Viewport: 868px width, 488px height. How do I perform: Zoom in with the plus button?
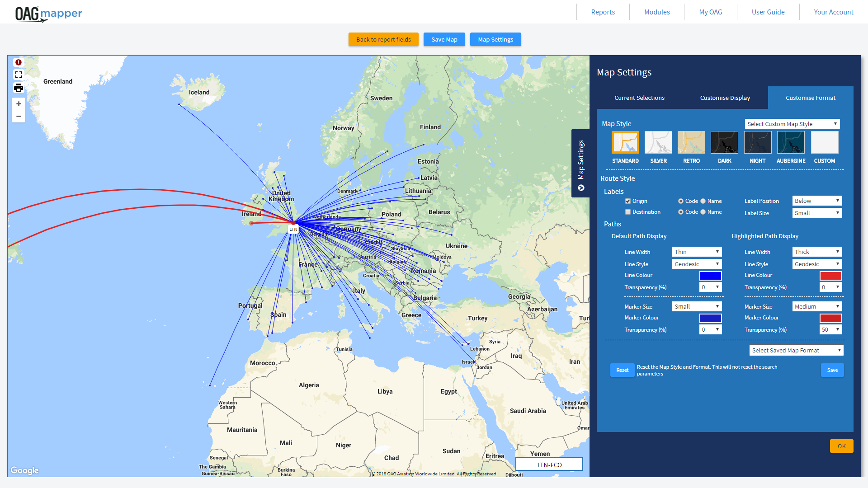tap(19, 104)
